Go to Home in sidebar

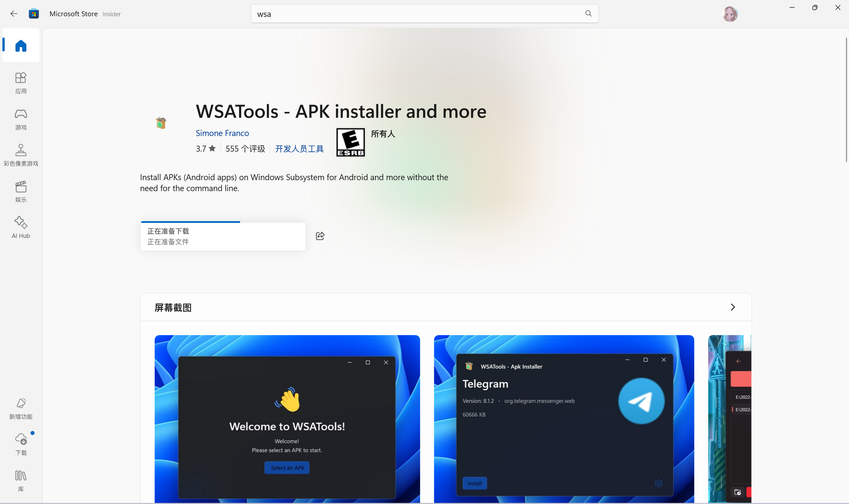pos(21,46)
